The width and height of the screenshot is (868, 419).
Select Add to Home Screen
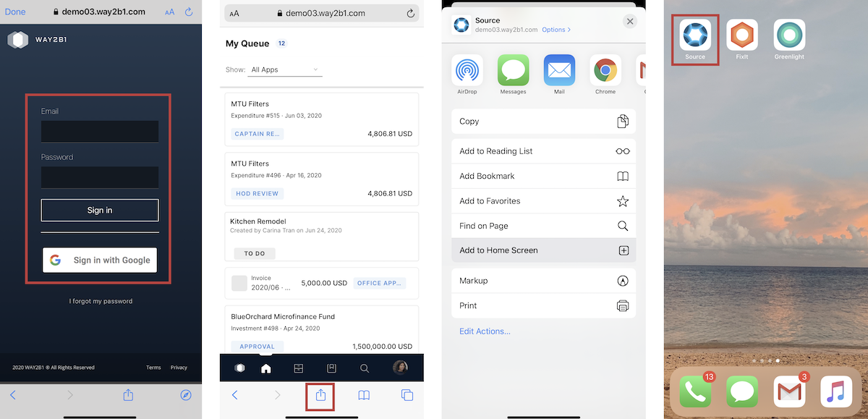point(543,250)
